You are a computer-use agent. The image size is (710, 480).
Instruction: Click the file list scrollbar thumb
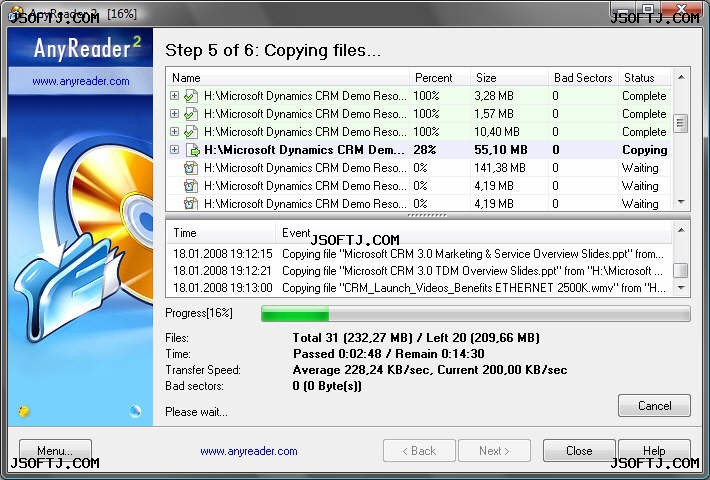[x=681, y=123]
